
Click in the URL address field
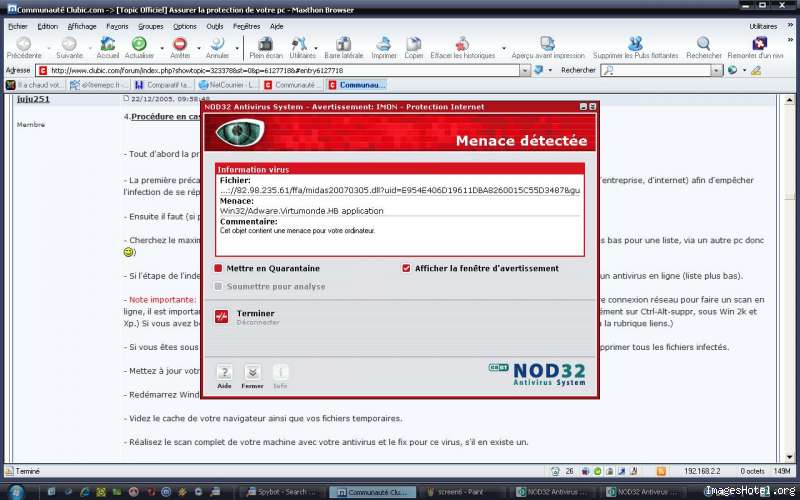click(278, 70)
